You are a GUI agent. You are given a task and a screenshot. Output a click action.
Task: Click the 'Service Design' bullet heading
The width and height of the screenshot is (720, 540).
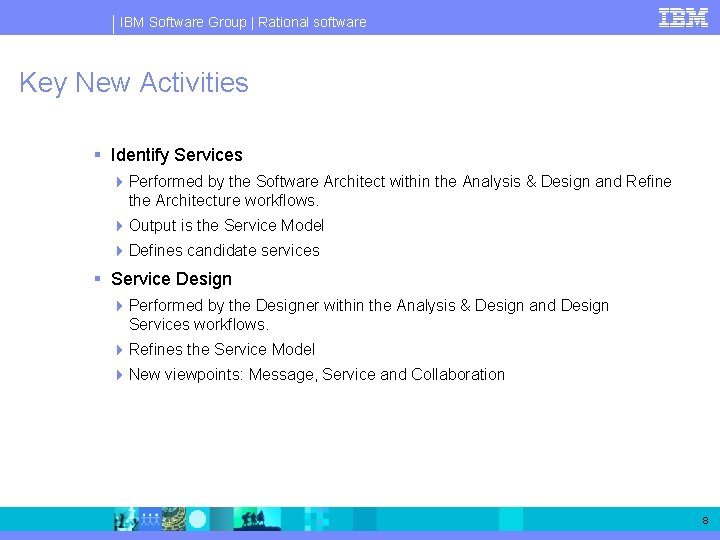(x=171, y=279)
